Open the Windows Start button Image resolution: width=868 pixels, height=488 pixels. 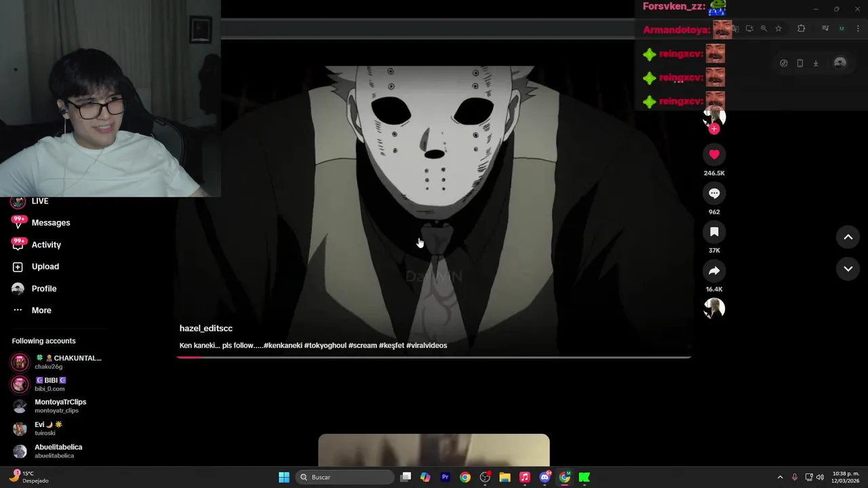click(284, 477)
